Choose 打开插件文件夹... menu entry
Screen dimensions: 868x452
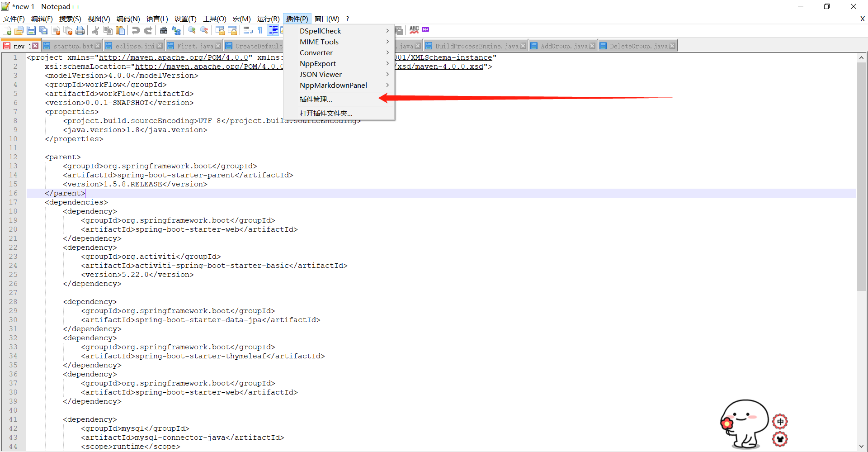339,113
